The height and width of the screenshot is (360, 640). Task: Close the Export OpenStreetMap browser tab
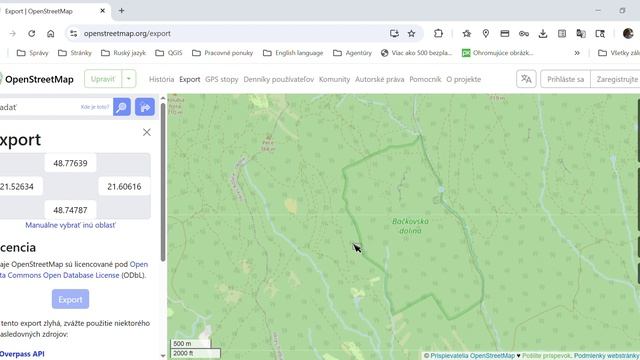coord(102,11)
